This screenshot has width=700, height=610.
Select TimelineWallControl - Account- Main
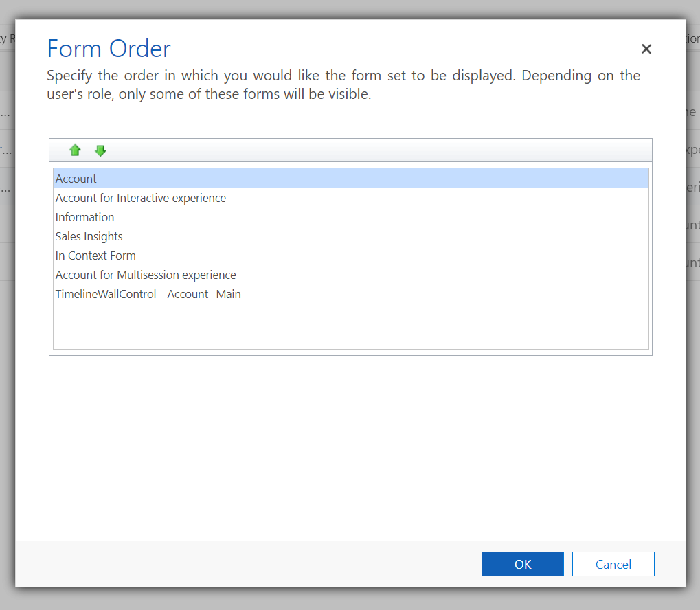[148, 293]
